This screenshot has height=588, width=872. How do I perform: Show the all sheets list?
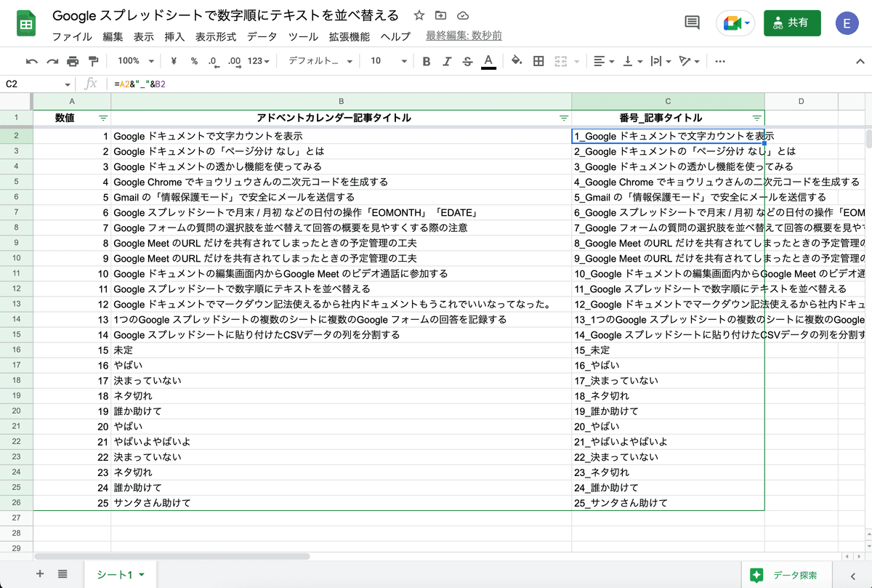pyautogui.click(x=62, y=574)
